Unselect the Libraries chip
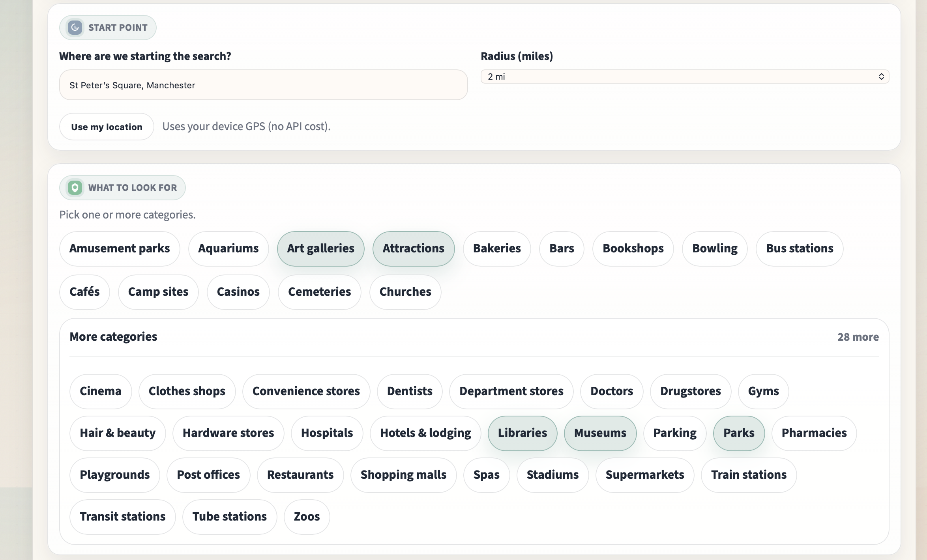The width and height of the screenshot is (927, 560). pos(522,433)
